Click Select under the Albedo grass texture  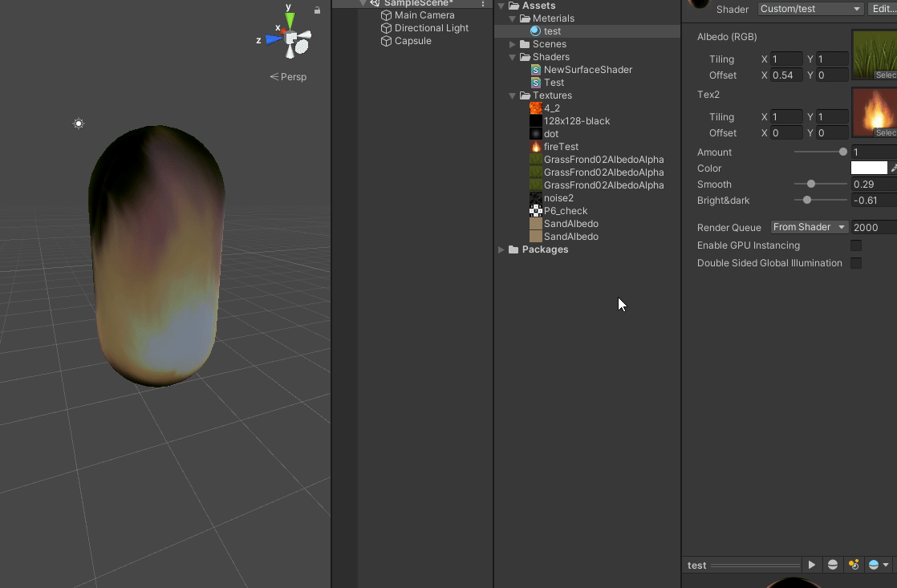pos(886,75)
